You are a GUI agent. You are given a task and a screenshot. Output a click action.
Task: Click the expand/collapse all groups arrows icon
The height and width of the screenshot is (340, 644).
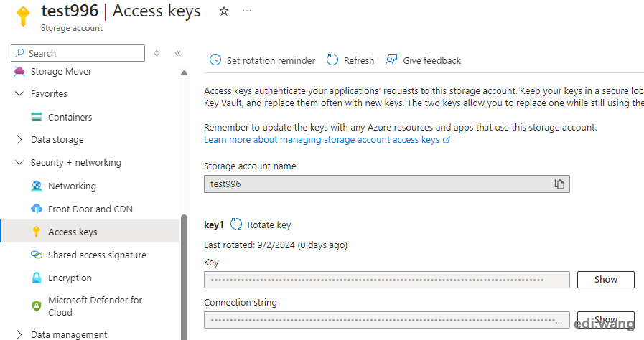[157, 53]
